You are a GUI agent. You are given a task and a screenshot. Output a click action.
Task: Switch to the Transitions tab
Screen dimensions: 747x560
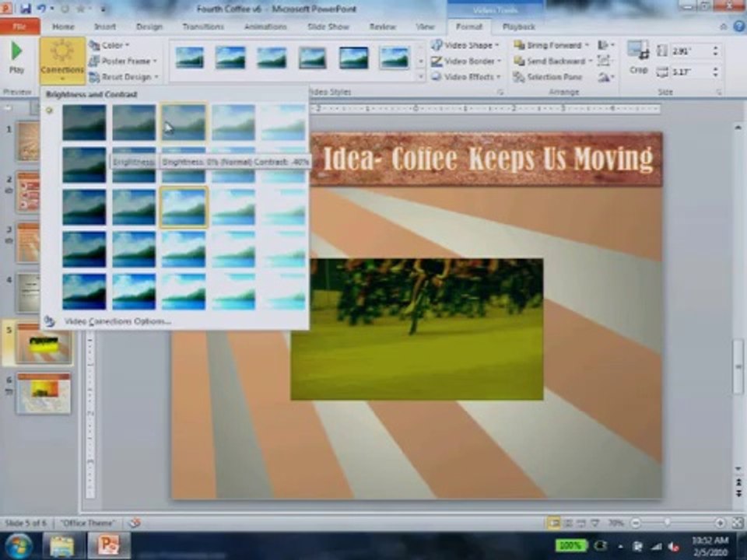point(203,26)
